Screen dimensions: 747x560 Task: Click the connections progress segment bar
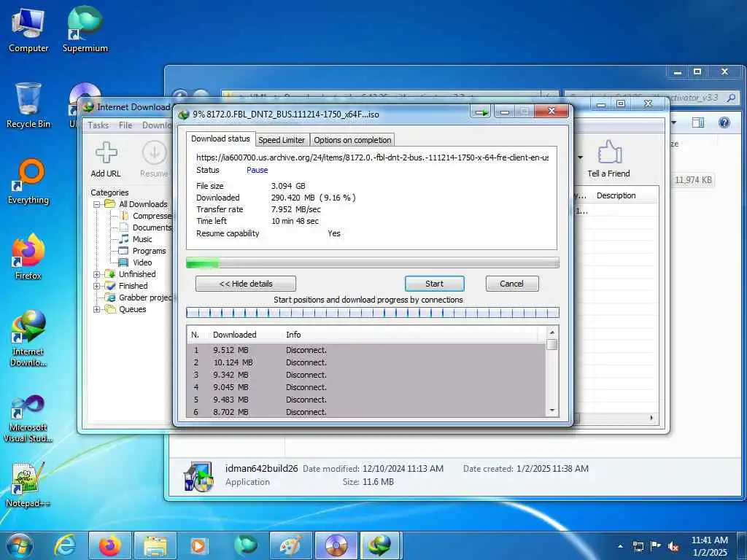pyautogui.click(x=373, y=313)
